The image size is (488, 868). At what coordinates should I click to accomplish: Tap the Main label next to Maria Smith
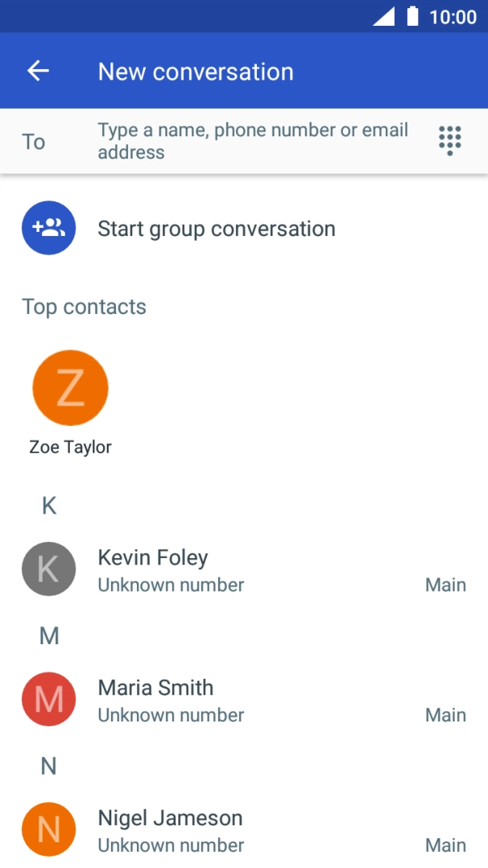445,714
